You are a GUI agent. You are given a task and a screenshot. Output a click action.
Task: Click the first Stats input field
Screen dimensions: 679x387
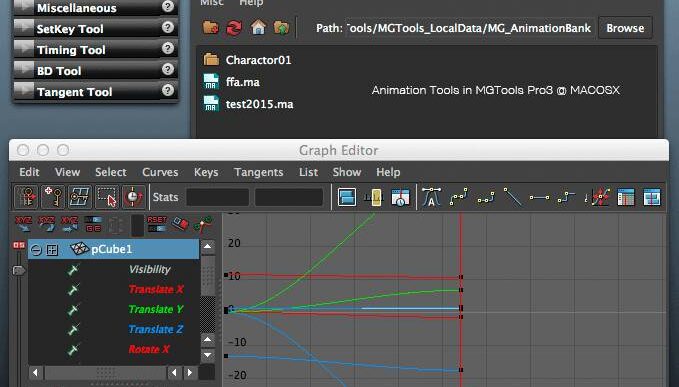tap(217, 197)
